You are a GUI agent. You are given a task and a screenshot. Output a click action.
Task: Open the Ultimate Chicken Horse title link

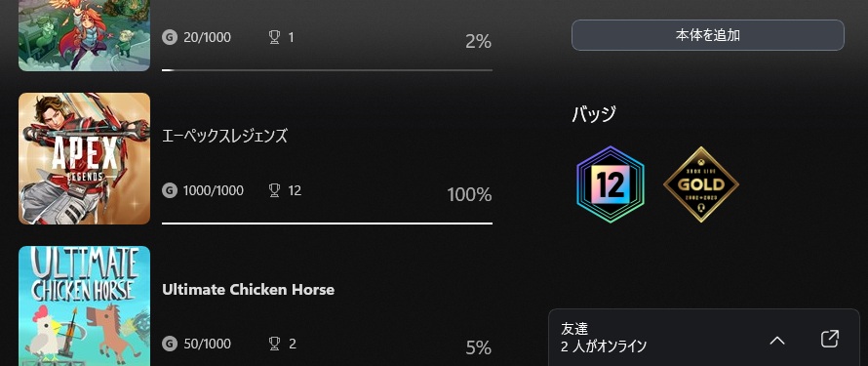click(248, 290)
